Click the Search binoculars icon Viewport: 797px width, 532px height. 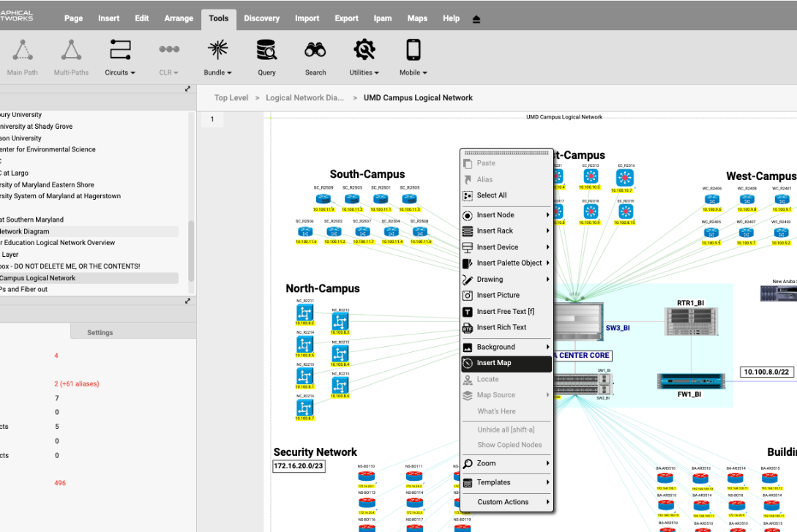click(315, 50)
